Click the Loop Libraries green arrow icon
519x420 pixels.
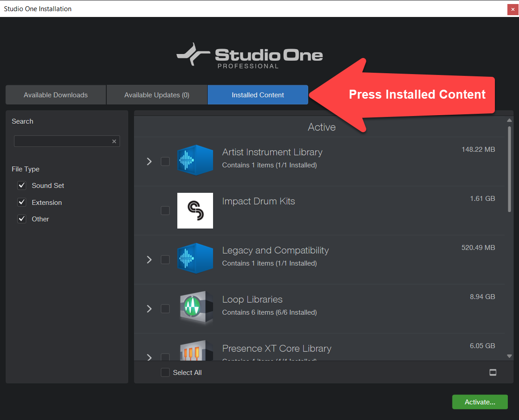[x=195, y=307]
